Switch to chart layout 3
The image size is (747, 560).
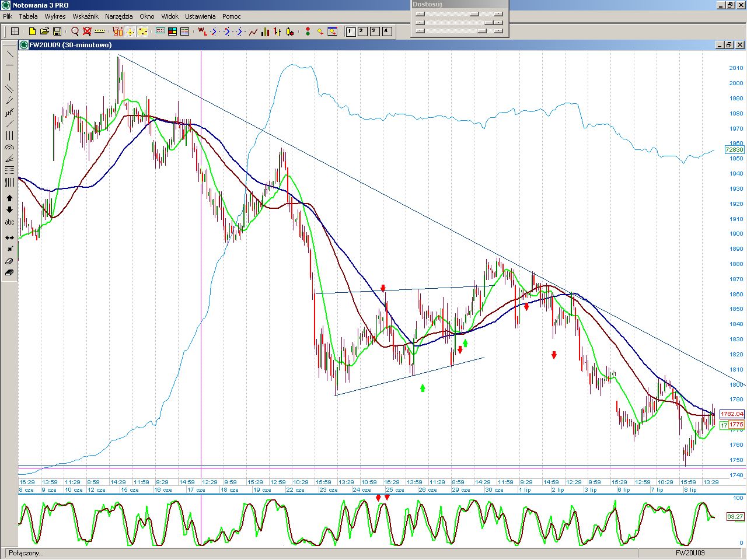[375, 32]
